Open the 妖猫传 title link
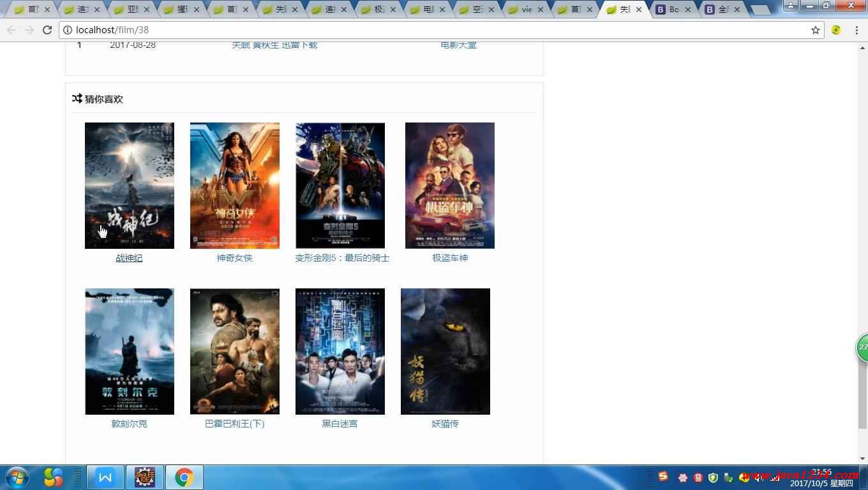This screenshot has height=490, width=868. point(445,424)
